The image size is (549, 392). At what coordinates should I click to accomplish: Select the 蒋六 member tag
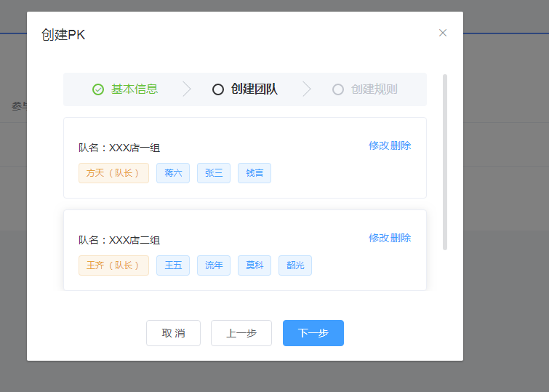(173, 173)
